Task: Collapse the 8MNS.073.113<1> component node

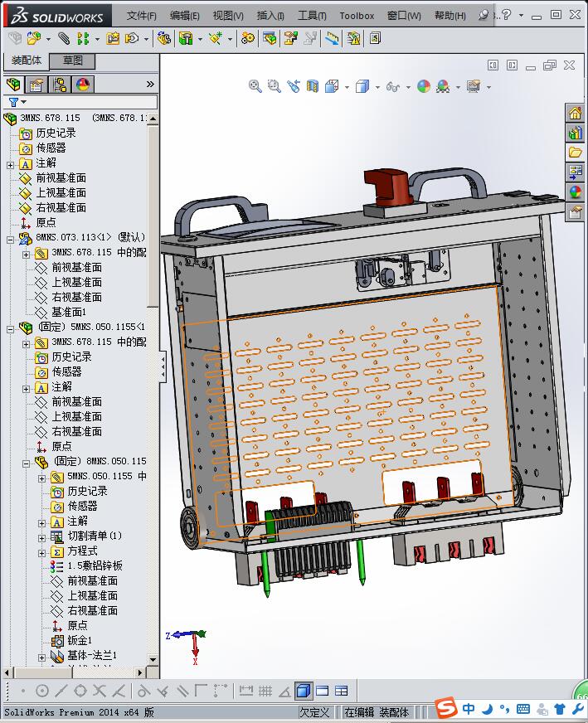Action: click(x=10, y=240)
